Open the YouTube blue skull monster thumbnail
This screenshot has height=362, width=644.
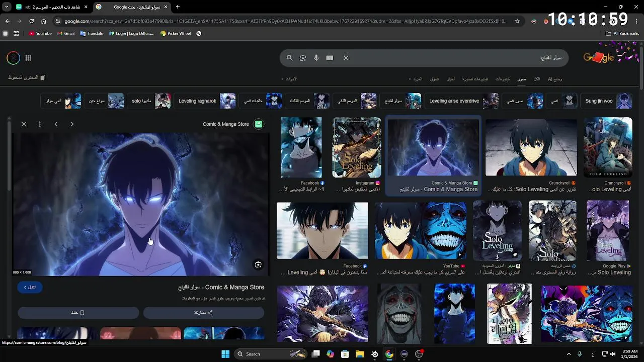[x=420, y=231]
